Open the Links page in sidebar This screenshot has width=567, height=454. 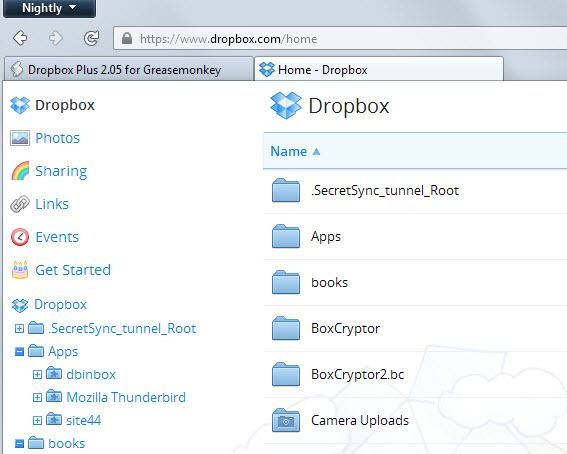coord(52,204)
